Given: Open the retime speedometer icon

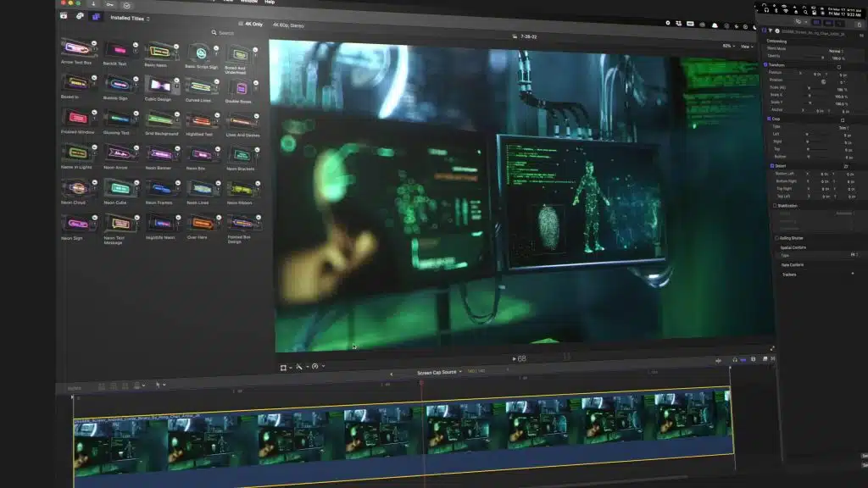Looking at the screenshot, I should [315, 366].
